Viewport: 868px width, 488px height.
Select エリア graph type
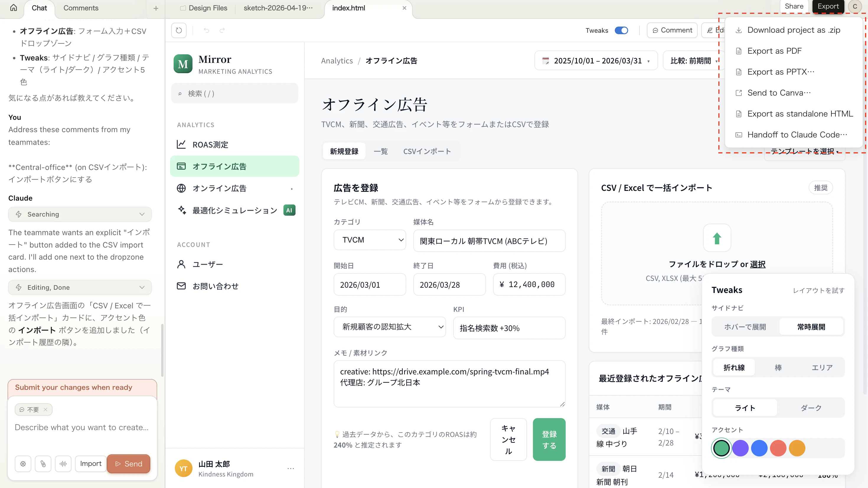822,367
